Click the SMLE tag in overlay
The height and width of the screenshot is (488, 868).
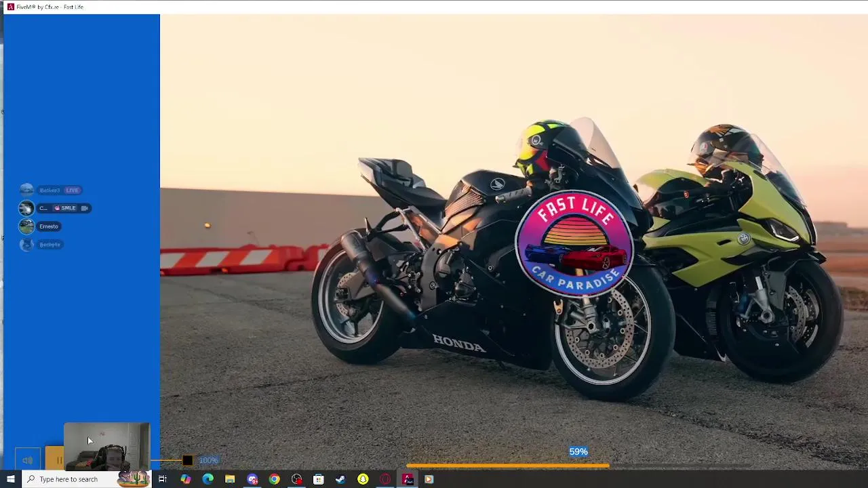pos(65,208)
